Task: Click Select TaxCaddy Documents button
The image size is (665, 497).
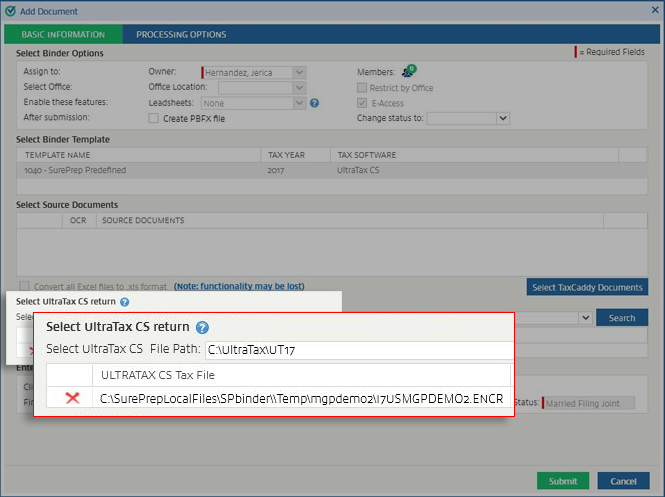Action: pos(587,287)
